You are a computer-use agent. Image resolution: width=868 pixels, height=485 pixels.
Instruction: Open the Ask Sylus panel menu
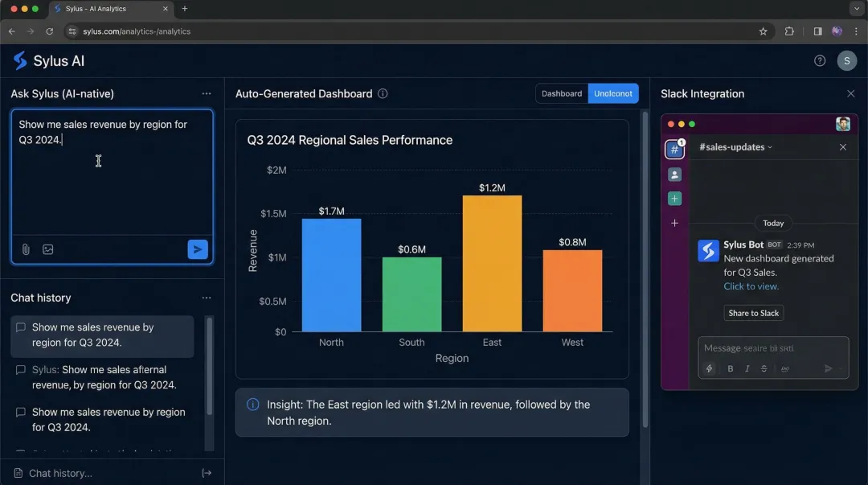point(207,93)
